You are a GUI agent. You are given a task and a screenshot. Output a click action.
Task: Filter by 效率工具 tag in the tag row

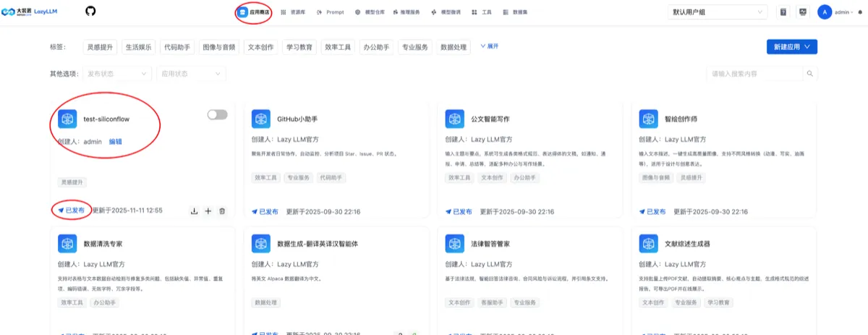click(338, 47)
